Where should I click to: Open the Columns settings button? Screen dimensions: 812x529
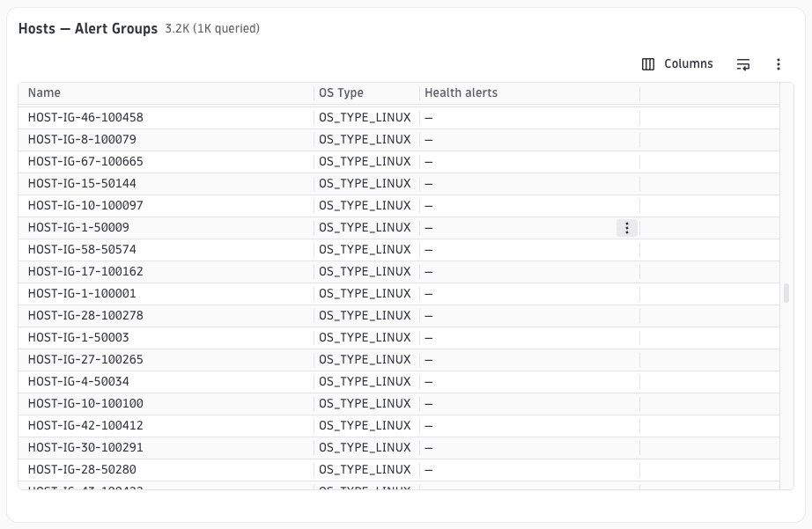click(677, 63)
